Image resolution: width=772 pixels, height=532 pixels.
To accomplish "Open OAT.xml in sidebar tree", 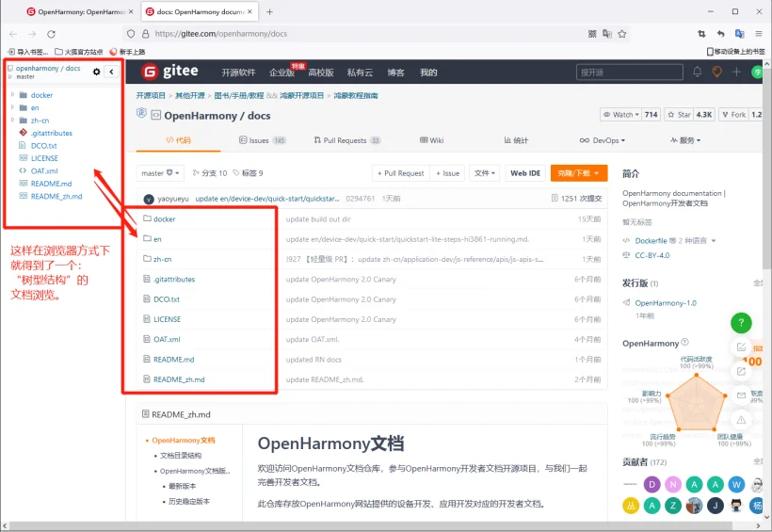I will click(44, 171).
